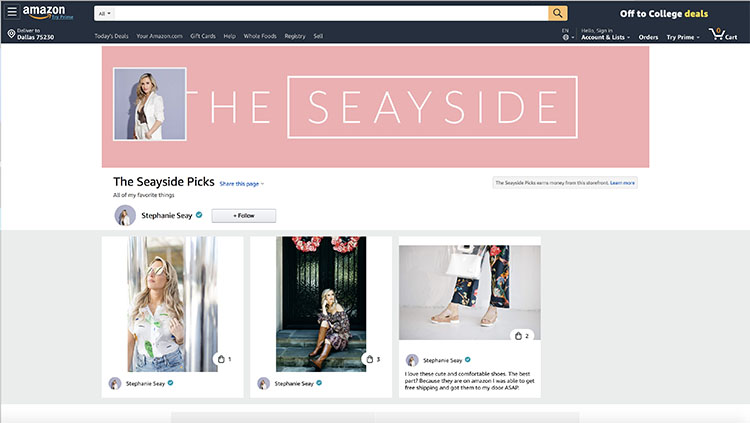Click Stephanie Seay name on sunglasses card
The width and height of the screenshot is (750, 423).
point(145,383)
